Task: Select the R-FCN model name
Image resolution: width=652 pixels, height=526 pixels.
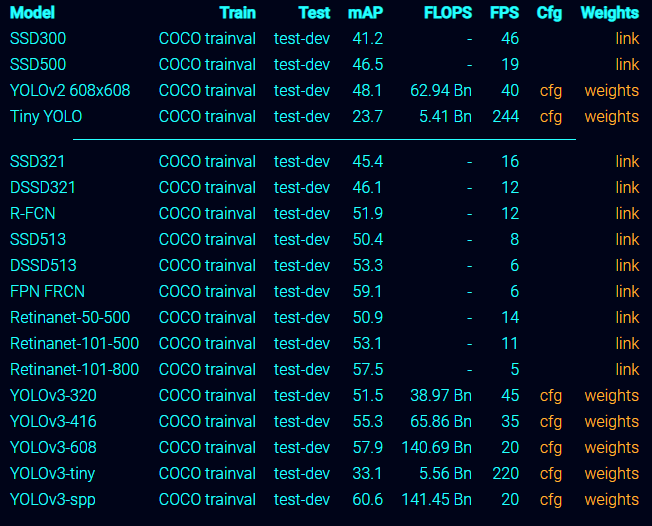Action: tap(32, 213)
